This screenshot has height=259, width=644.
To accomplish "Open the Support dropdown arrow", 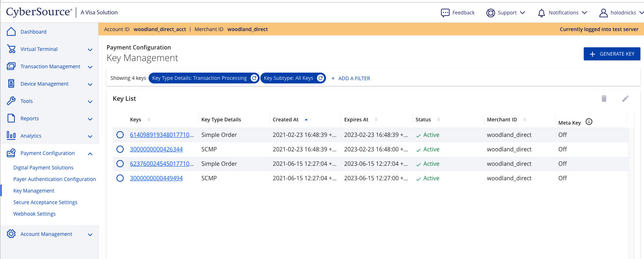I will [x=522, y=13].
